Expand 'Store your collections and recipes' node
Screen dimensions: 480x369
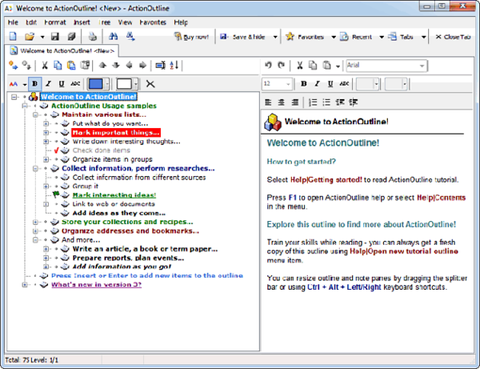tap(35, 222)
